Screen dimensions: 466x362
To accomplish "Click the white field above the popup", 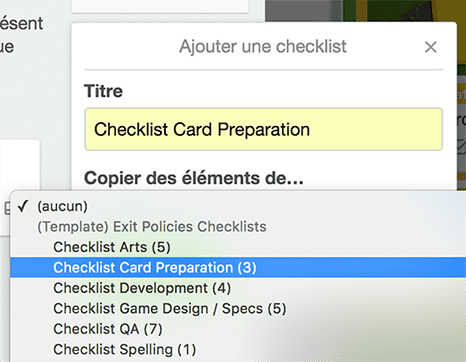I will tap(160, 6).
